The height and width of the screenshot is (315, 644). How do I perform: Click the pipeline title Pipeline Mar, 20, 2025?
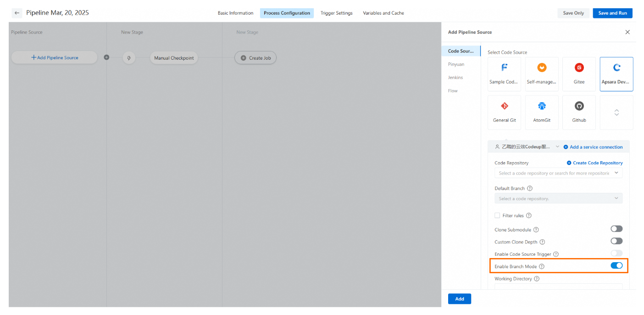tap(57, 13)
